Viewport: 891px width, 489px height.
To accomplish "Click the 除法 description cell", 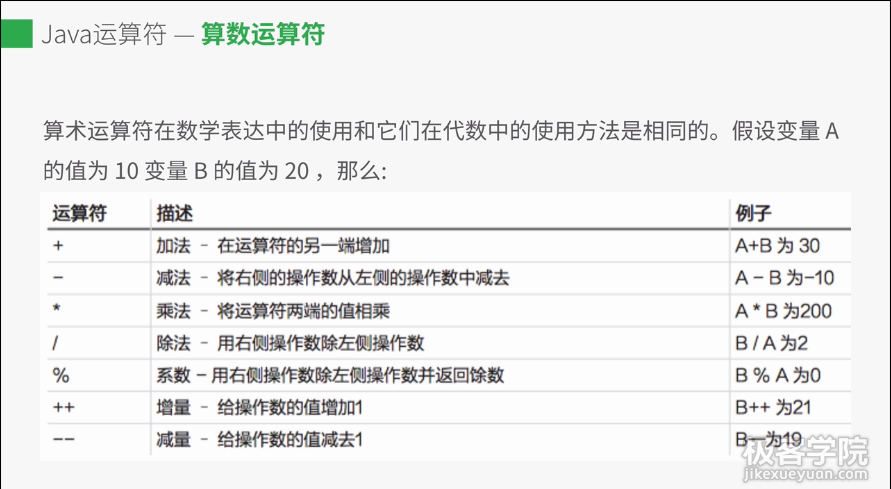I will pyautogui.click(x=290, y=343).
